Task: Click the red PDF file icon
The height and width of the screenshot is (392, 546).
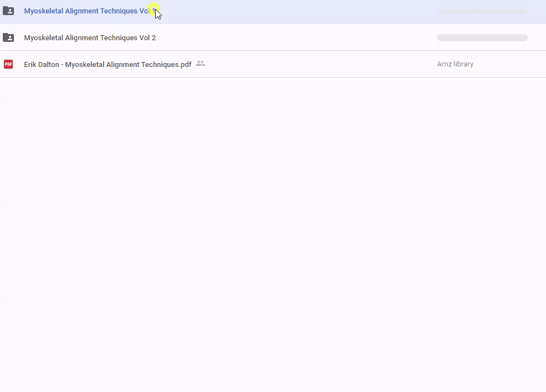Action: (x=8, y=64)
